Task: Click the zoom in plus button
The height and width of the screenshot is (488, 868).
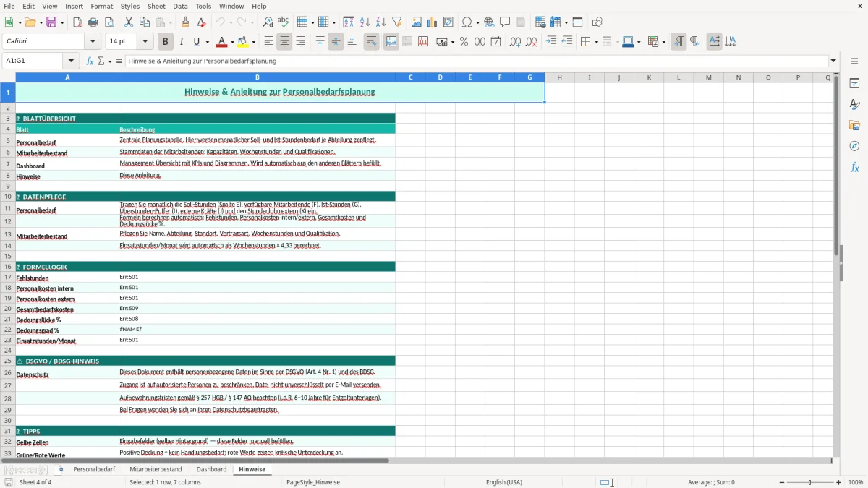Action: (x=839, y=482)
